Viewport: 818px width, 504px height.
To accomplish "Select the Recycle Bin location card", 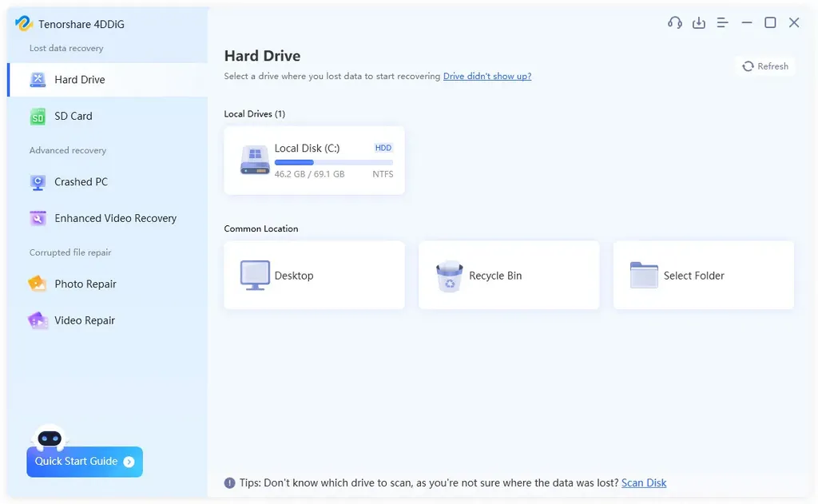I will click(509, 275).
